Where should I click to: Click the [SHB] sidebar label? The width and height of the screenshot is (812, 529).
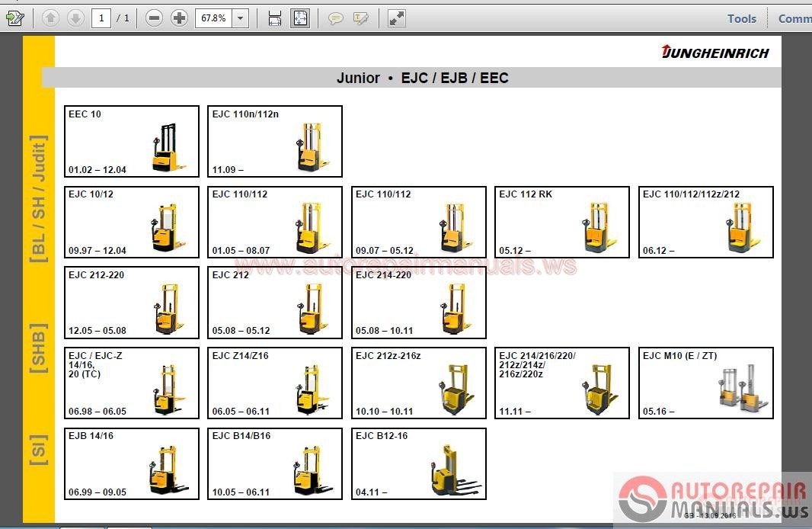[38, 348]
